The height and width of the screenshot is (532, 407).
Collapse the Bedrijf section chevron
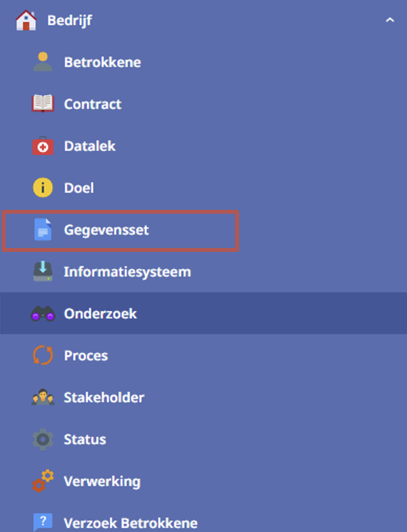390,20
